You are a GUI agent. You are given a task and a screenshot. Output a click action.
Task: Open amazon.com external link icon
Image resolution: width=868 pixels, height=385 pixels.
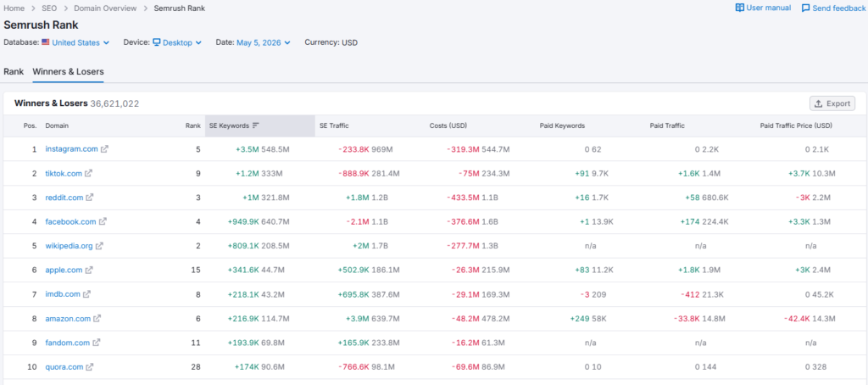pos(97,319)
